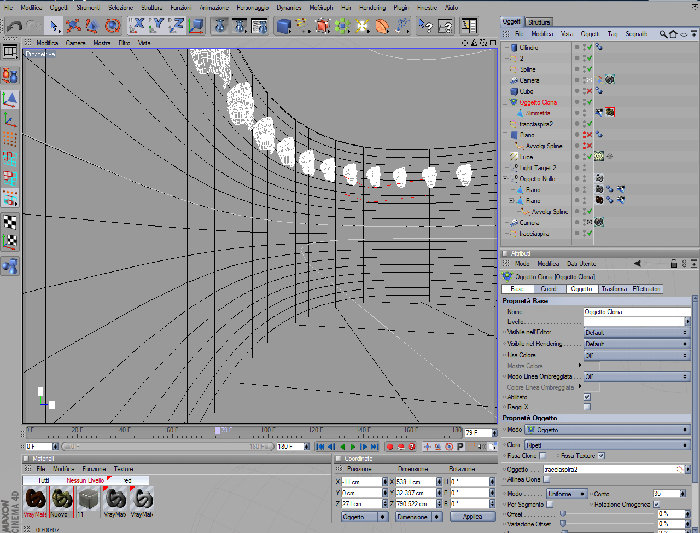Open the Modo Oggetto dropdown
This screenshot has height=533, width=700.
click(x=607, y=429)
